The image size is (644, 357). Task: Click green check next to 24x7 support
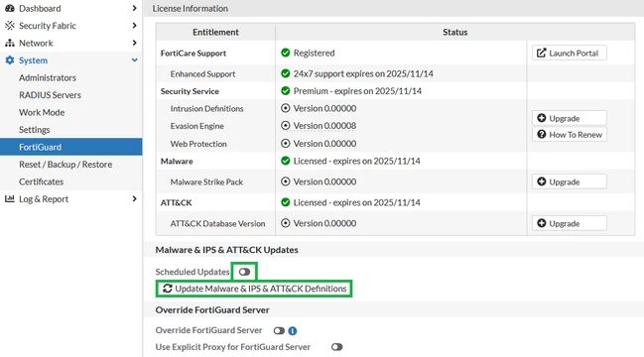286,73
